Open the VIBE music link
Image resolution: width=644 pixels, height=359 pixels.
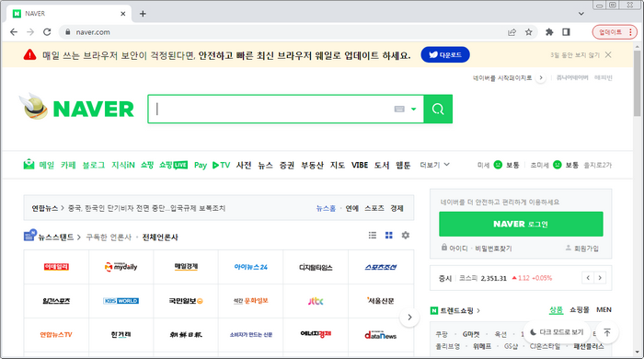360,165
